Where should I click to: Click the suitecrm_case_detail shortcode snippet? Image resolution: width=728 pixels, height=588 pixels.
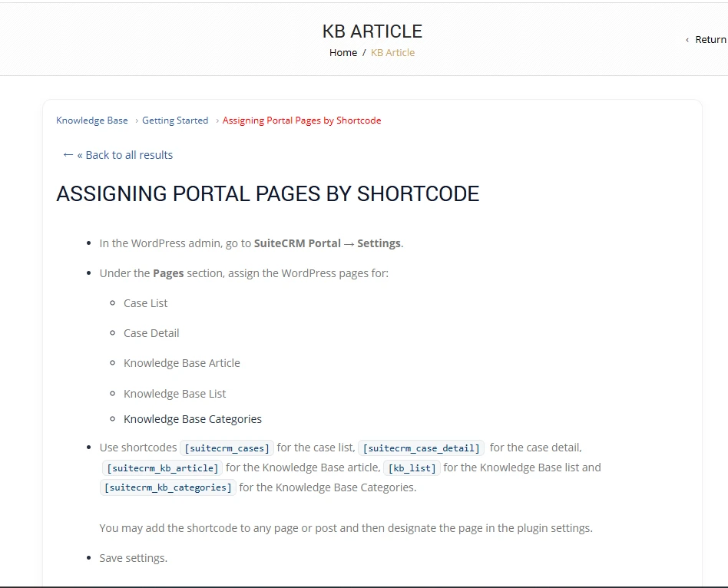421,448
